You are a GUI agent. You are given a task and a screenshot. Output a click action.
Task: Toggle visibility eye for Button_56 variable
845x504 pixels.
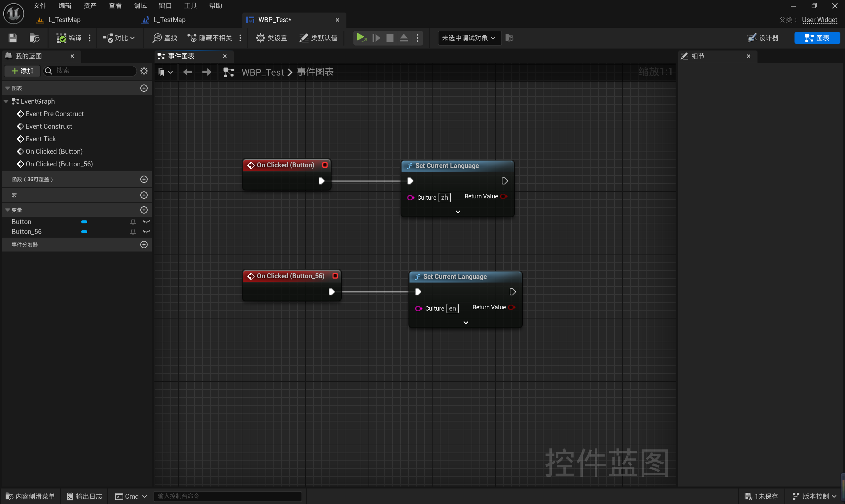pyautogui.click(x=146, y=232)
